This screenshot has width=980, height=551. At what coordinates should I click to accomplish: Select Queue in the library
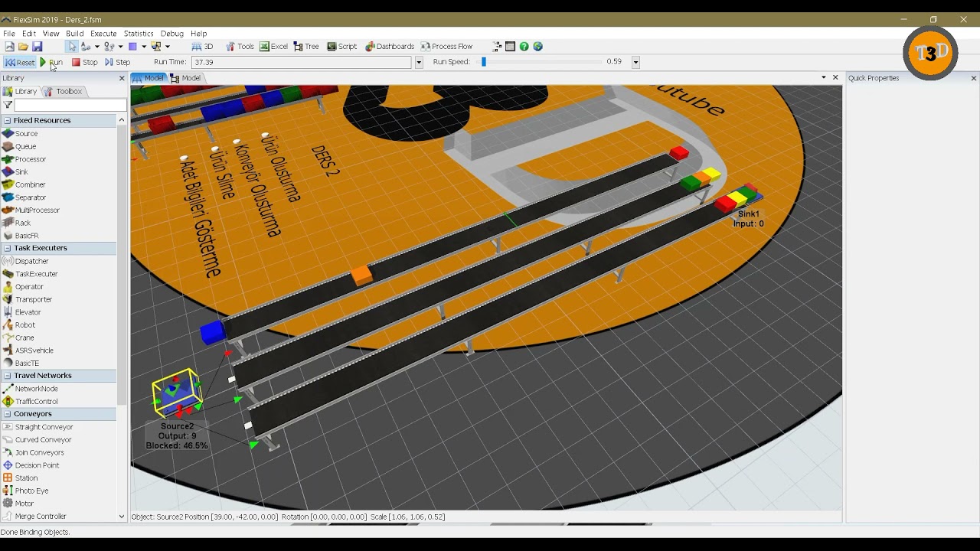click(20, 146)
